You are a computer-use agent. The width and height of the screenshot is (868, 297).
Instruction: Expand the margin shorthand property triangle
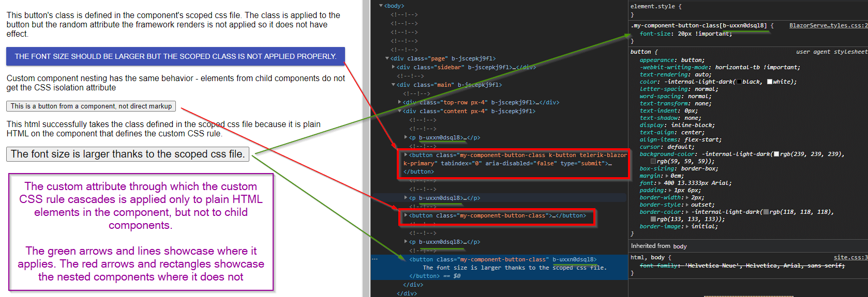tap(668, 176)
